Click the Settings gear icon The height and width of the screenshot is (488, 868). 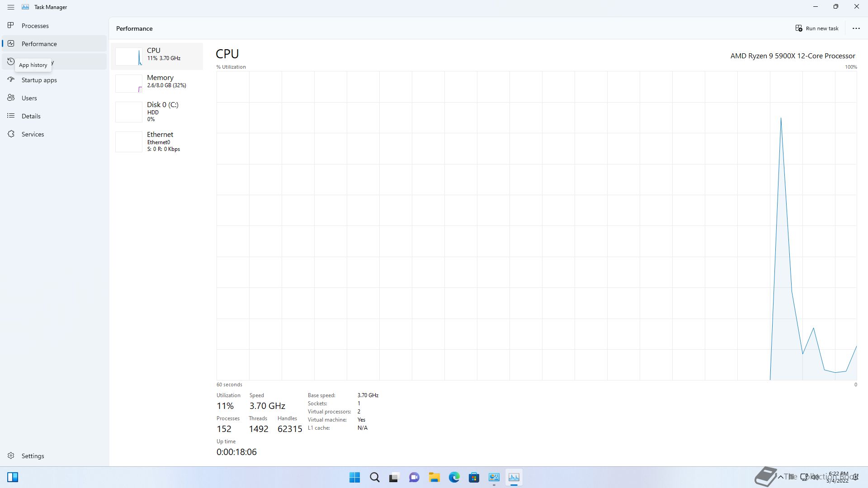coord(11,455)
